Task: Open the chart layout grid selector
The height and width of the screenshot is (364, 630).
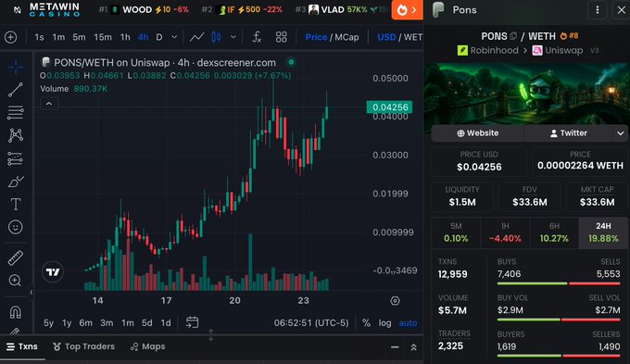Action: pos(282,37)
